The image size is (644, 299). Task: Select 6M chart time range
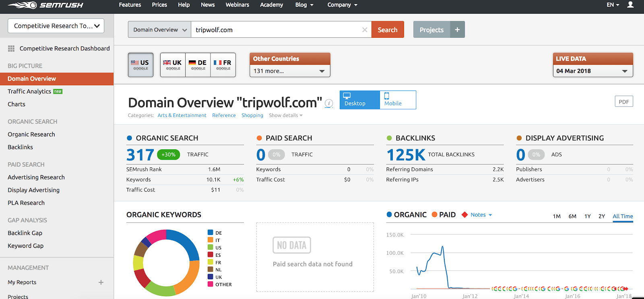(x=572, y=217)
